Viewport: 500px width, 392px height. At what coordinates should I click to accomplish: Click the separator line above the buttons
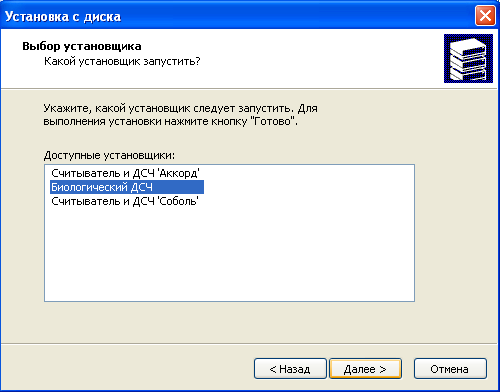(x=249, y=343)
